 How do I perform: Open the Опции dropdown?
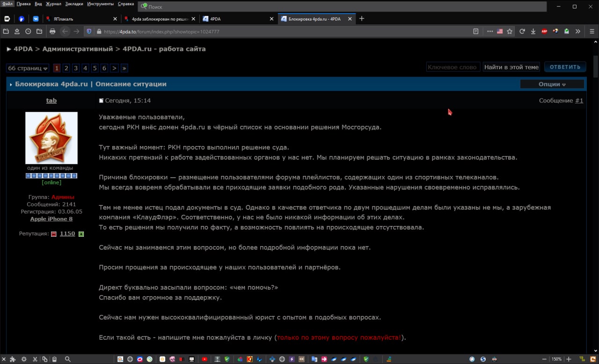click(552, 84)
